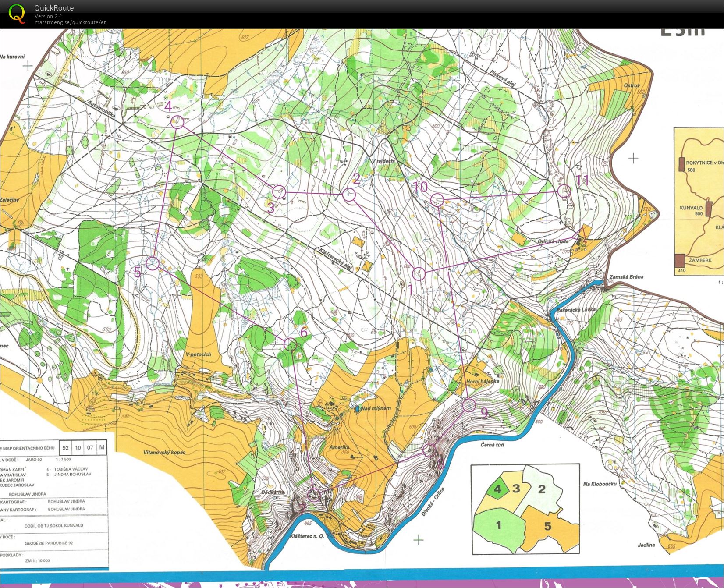Click the 'Na Kloboučku' map label
724x588 pixels.
600,484
